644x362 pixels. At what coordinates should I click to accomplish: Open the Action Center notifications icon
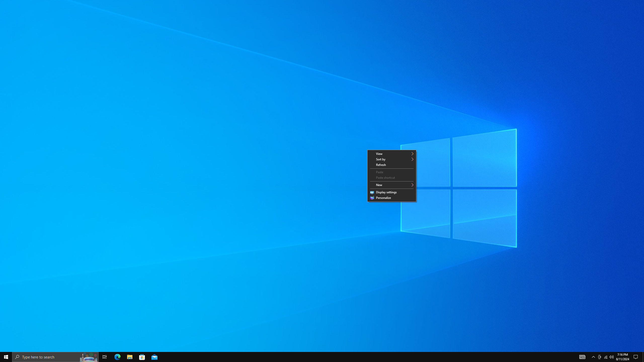click(x=636, y=357)
